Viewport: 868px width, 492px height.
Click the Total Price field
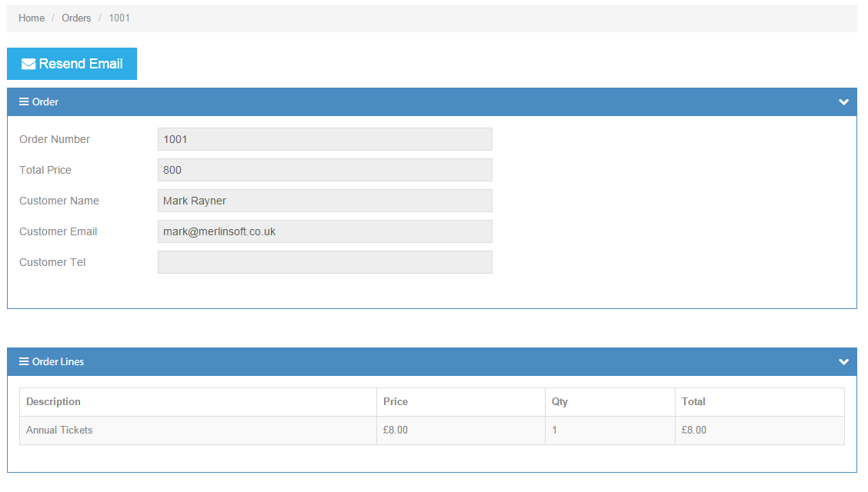325,170
